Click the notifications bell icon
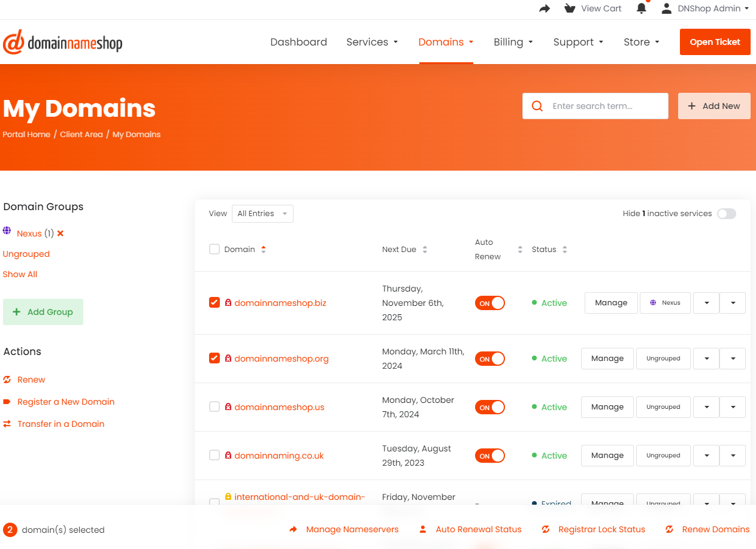The width and height of the screenshot is (756, 549). (642, 8)
